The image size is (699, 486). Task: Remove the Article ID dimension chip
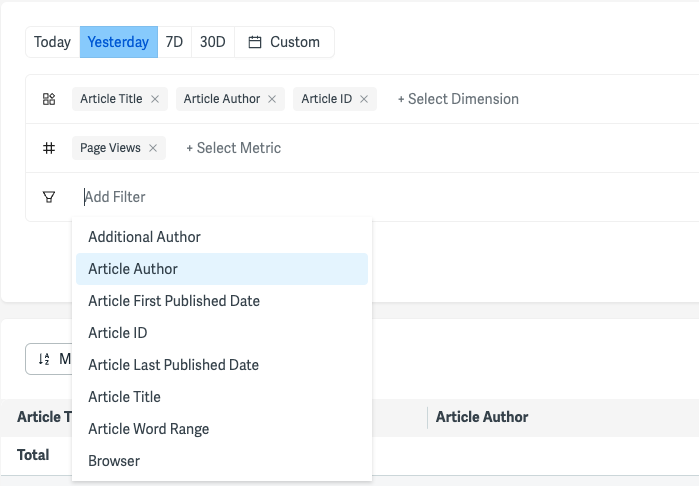pyautogui.click(x=364, y=99)
